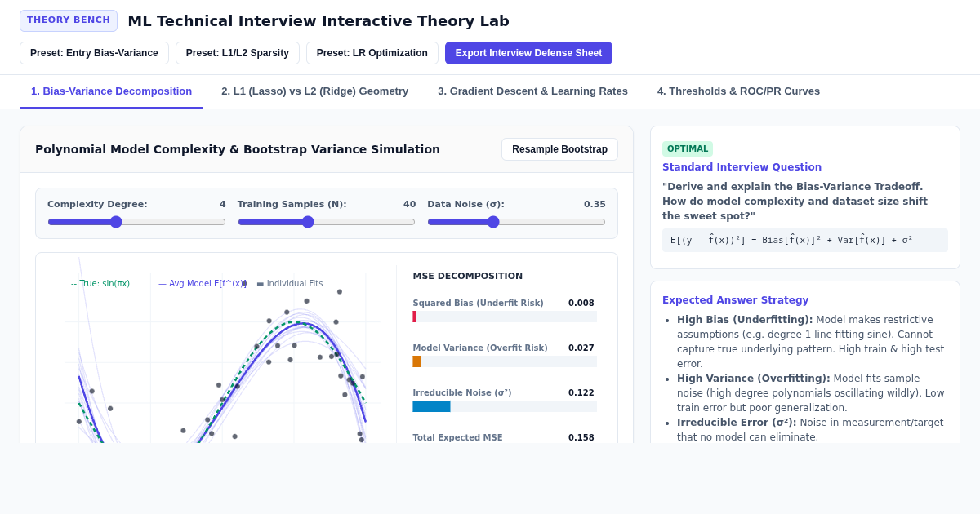
Task: Click the Irreducible Error bullet
Action: [x=812, y=430]
